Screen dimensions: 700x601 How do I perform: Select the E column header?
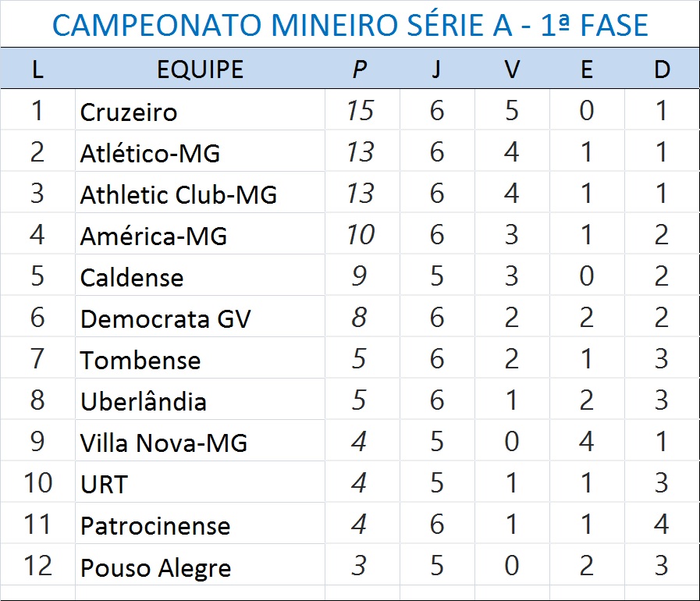coord(587,69)
